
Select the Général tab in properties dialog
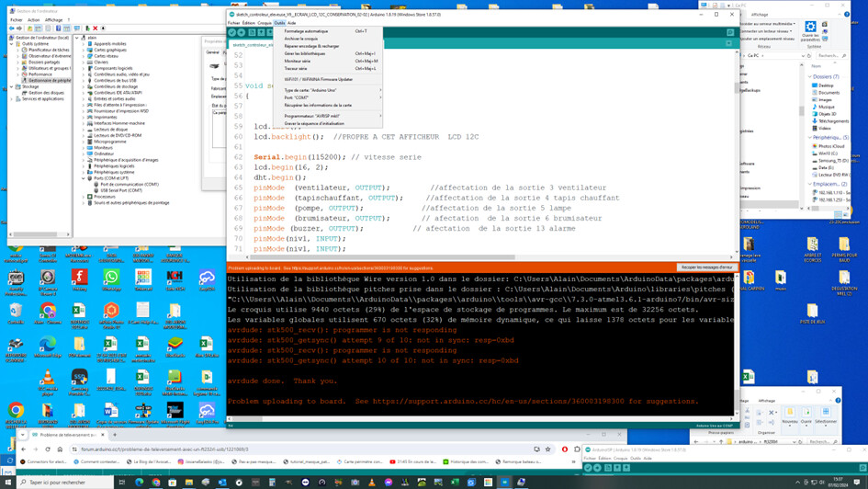click(212, 52)
